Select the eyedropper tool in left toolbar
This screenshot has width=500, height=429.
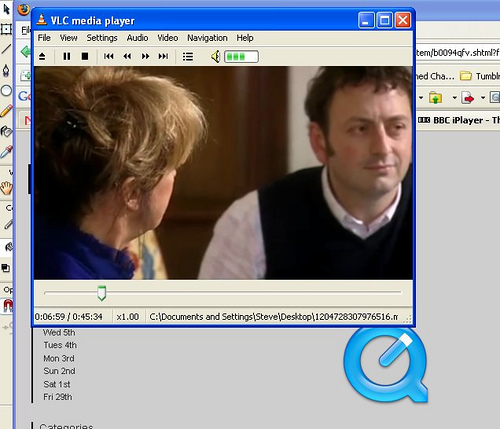[x=6, y=152]
